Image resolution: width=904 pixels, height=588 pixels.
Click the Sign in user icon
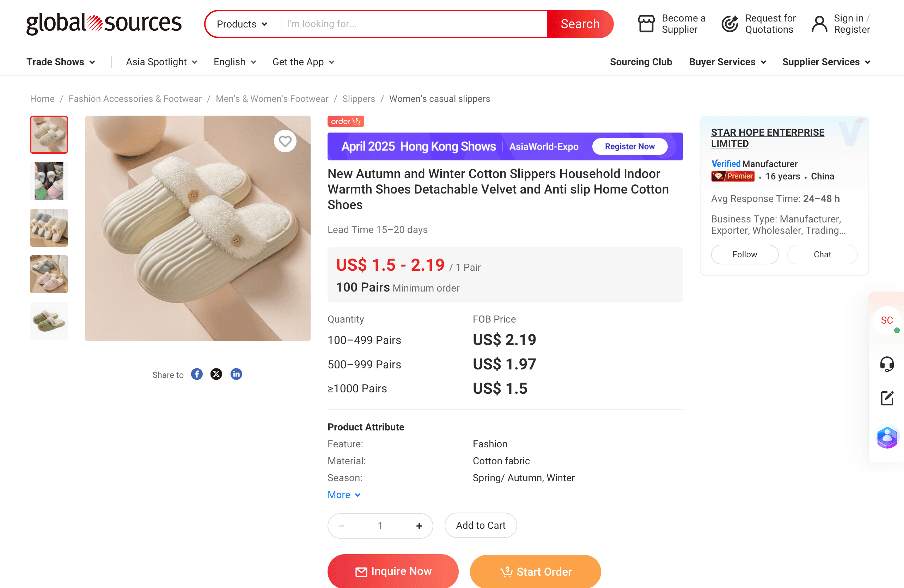(x=819, y=24)
